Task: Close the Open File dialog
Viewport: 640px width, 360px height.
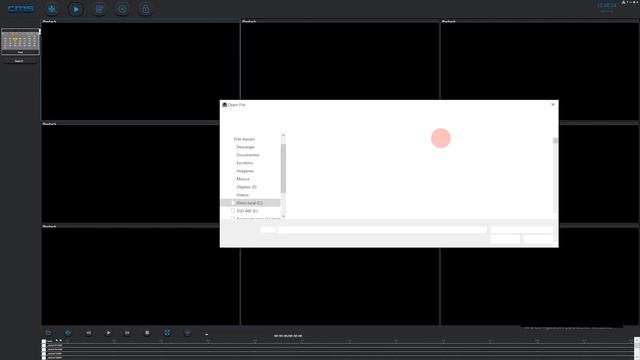Action: point(553,105)
